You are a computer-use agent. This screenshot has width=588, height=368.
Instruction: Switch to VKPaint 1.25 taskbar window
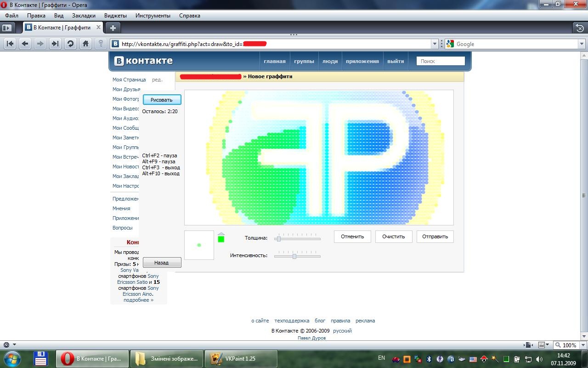(241, 358)
